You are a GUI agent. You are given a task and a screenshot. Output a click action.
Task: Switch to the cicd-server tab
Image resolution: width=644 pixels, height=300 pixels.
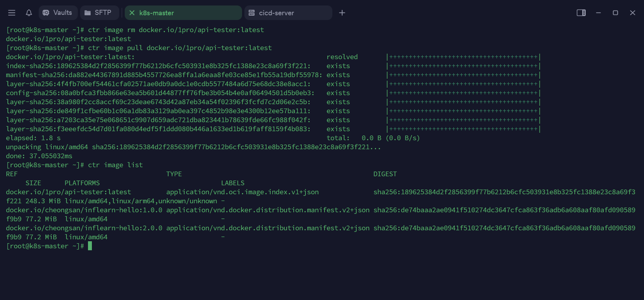pyautogui.click(x=288, y=13)
